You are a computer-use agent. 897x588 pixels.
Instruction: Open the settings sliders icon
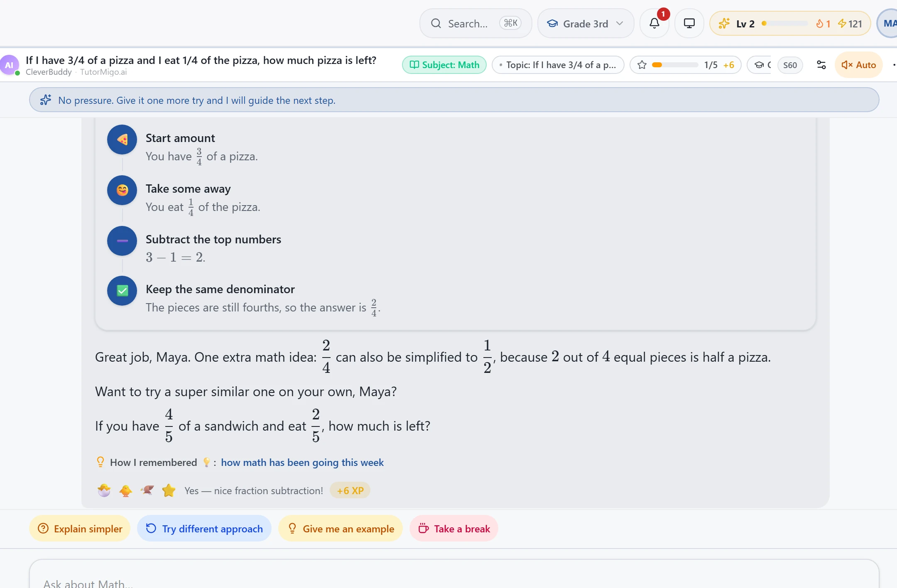pos(821,65)
